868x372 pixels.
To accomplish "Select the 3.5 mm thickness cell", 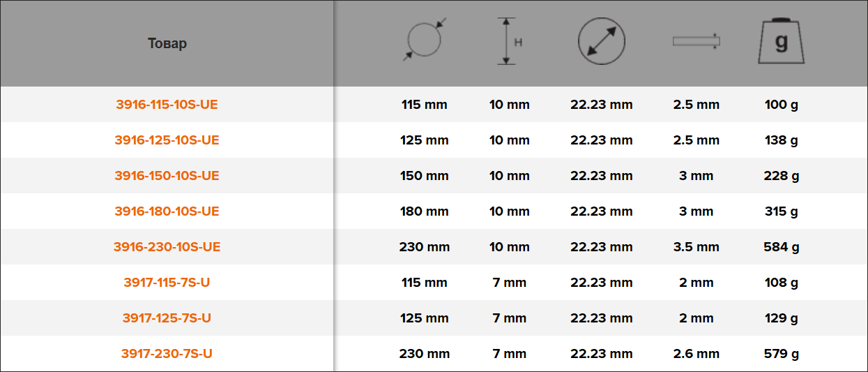I will (696, 247).
